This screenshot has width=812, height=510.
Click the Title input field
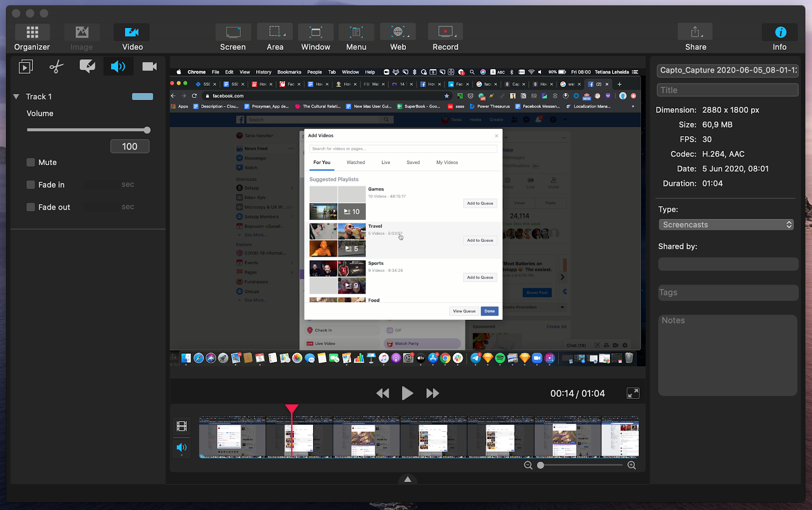[x=728, y=90]
